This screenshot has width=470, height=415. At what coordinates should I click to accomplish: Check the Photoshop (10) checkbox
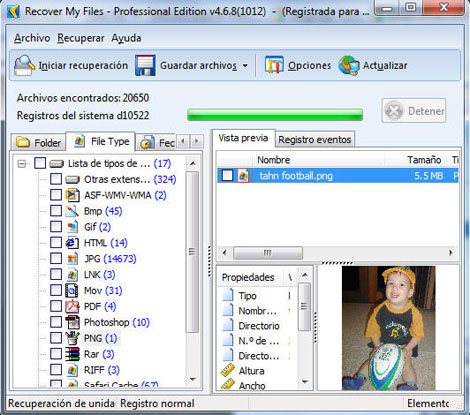point(56,322)
